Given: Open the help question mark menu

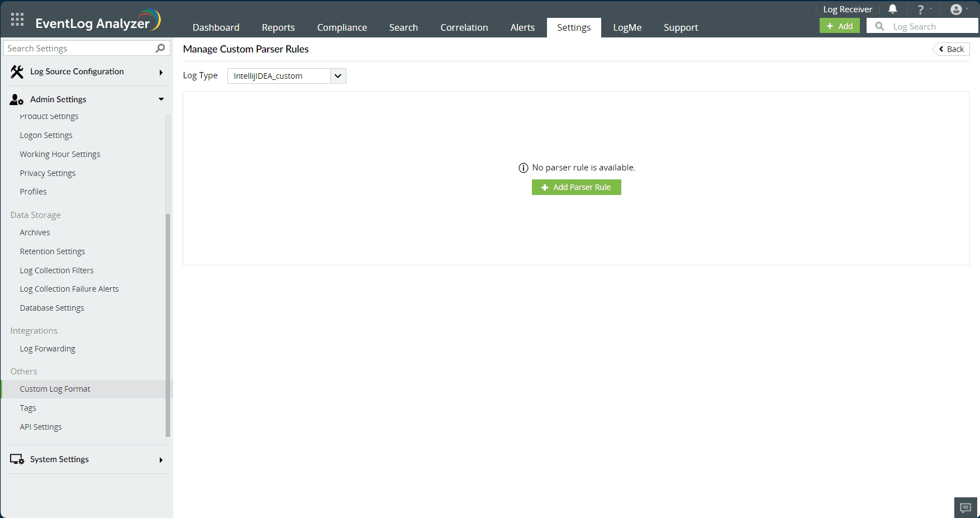Looking at the screenshot, I should tap(921, 9).
